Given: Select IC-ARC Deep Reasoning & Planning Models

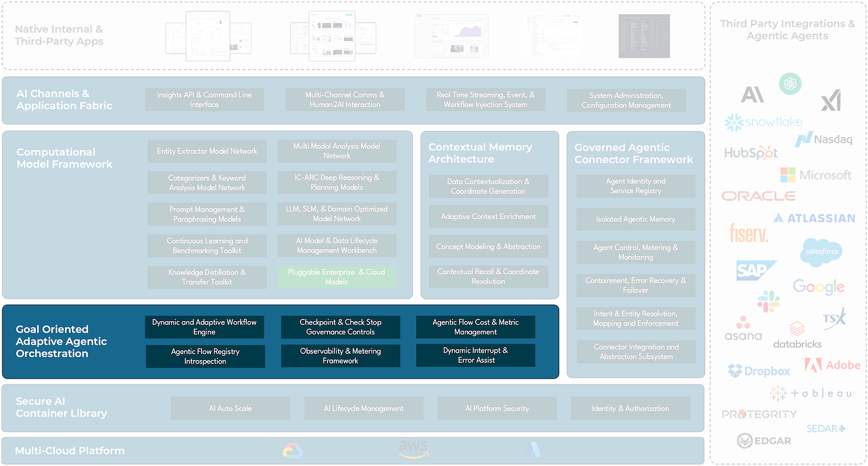Looking at the screenshot, I should (x=337, y=182).
